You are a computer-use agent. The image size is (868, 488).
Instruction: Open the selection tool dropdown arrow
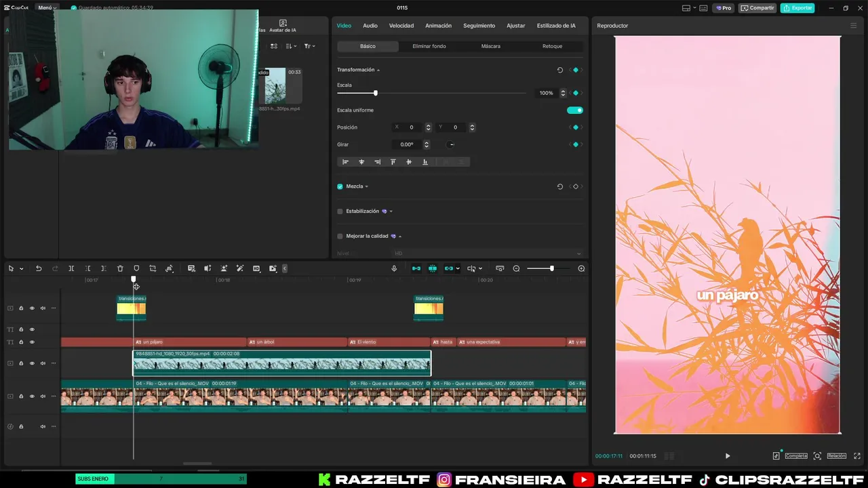21,268
